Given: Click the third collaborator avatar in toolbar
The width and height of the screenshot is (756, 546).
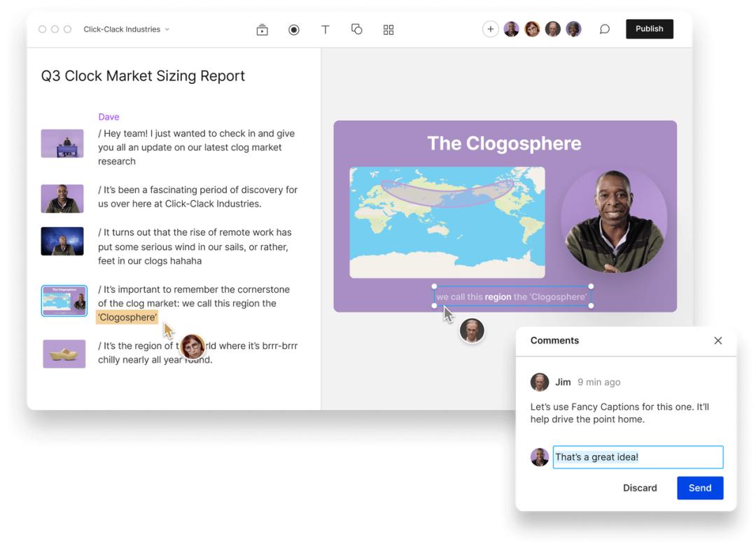Looking at the screenshot, I should point(553,29).
